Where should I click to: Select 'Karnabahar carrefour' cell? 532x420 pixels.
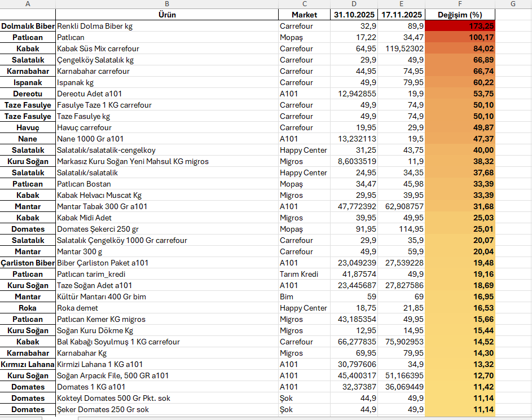click(x=167, y=71)
